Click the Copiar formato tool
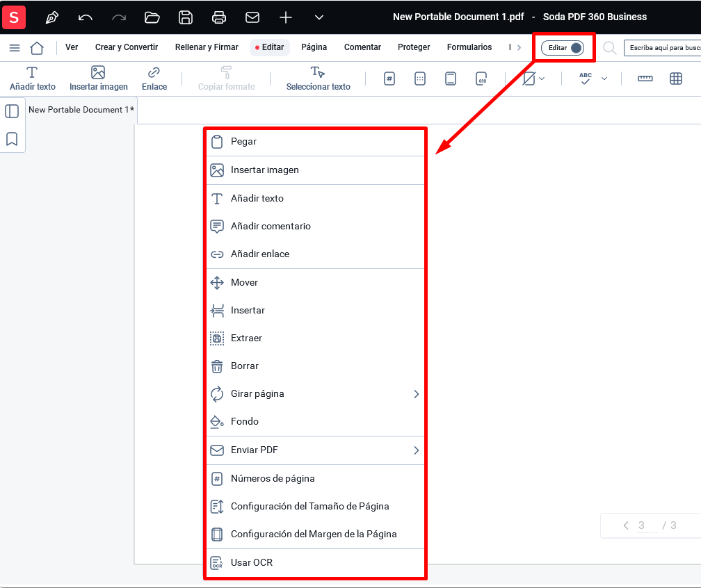 point(226,79)
